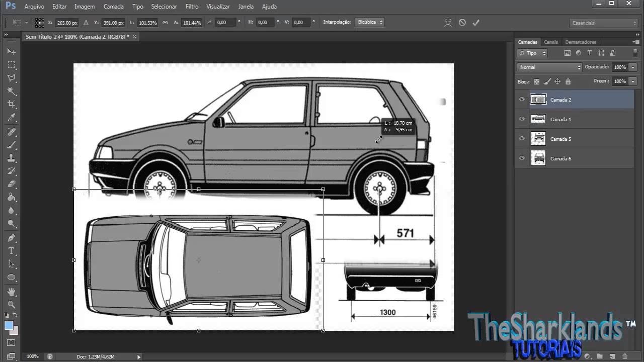Toggle Quick Mask mode icon
The height and width of the screenshot is (362, 644).
pos(11,343)
